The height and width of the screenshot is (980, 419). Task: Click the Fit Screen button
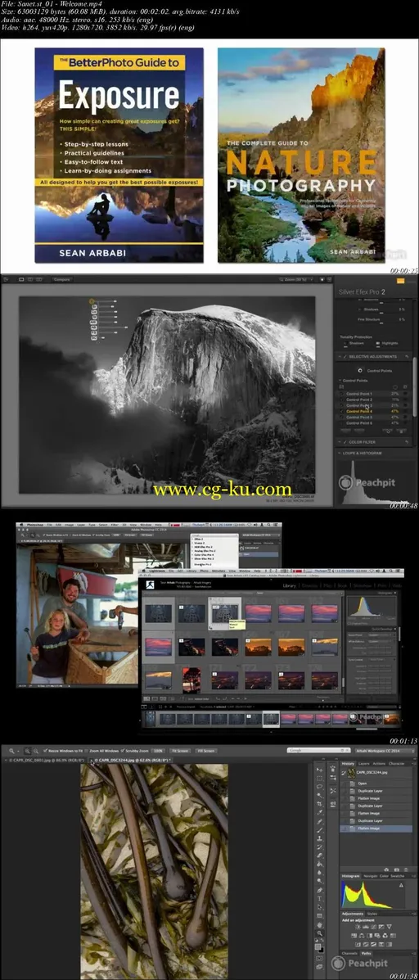click(179, 750)
